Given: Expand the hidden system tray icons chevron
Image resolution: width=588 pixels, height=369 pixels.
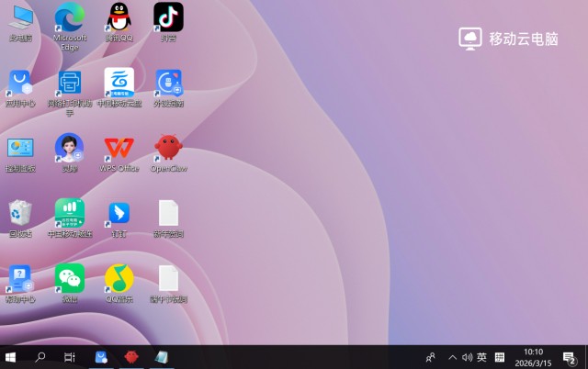Looking at the screenshot, I should (x=452, y=357).
